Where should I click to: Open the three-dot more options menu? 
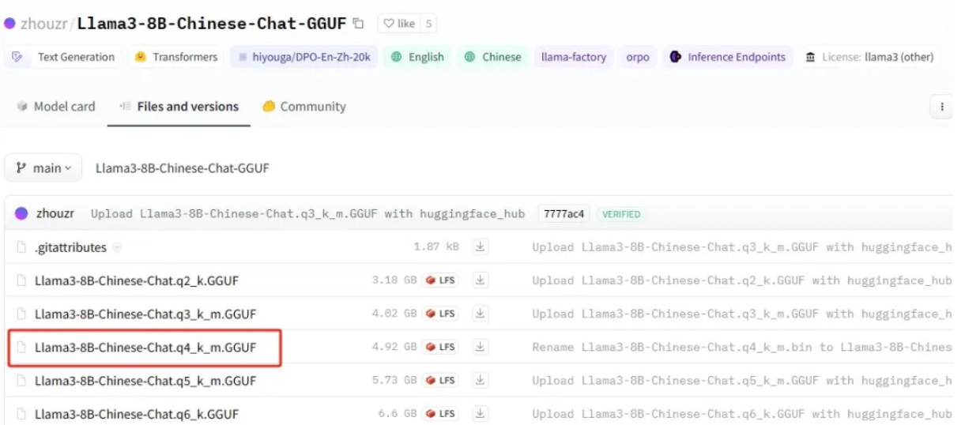(942, 107)
